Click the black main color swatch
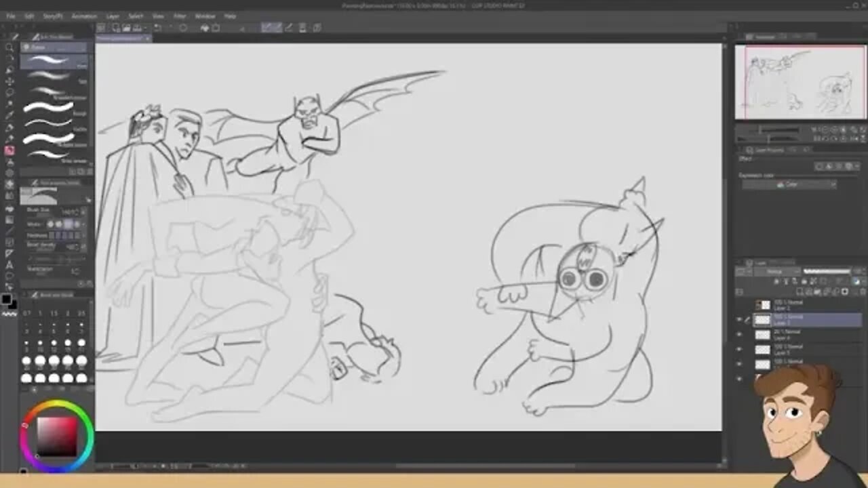This screenshot has height=488, width=868. tap(6, 299)
